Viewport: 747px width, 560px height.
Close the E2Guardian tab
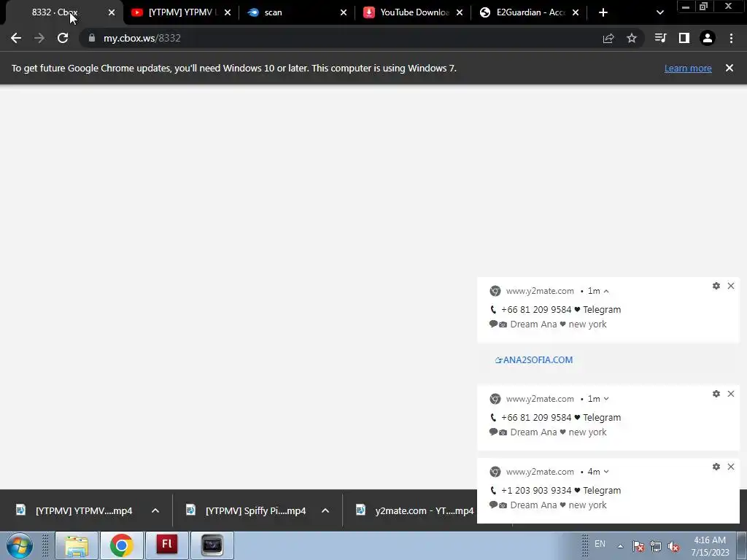tap(576, 12)
